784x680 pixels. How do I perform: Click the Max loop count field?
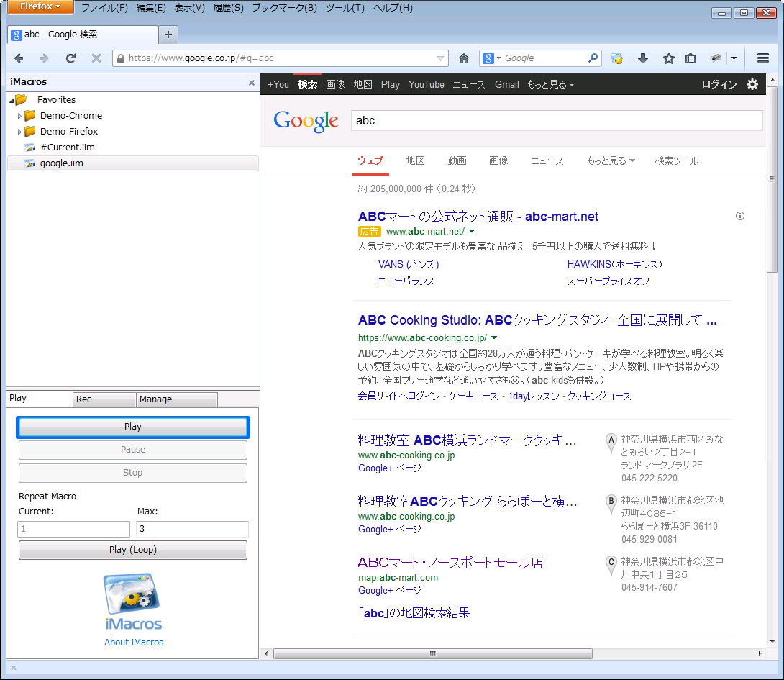[x=192, y=529]
